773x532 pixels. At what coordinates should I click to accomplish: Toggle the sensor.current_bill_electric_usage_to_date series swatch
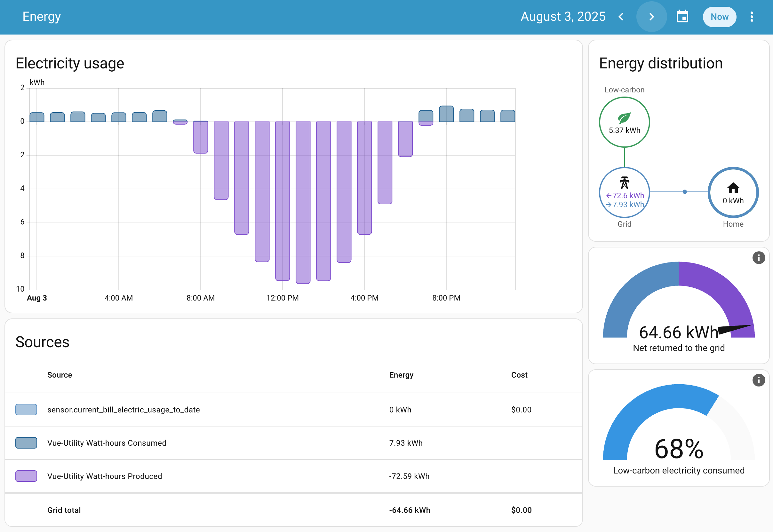(26, 410)
